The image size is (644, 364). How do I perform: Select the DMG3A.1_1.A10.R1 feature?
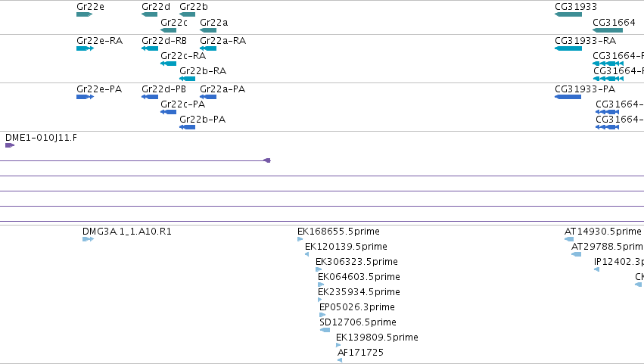(127, 232)
